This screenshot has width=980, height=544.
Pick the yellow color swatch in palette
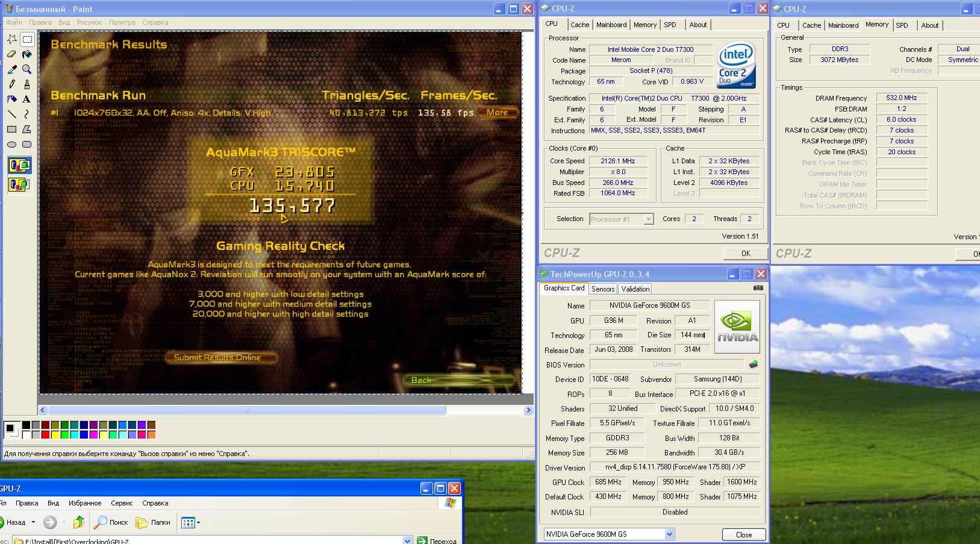pos(55,434)
